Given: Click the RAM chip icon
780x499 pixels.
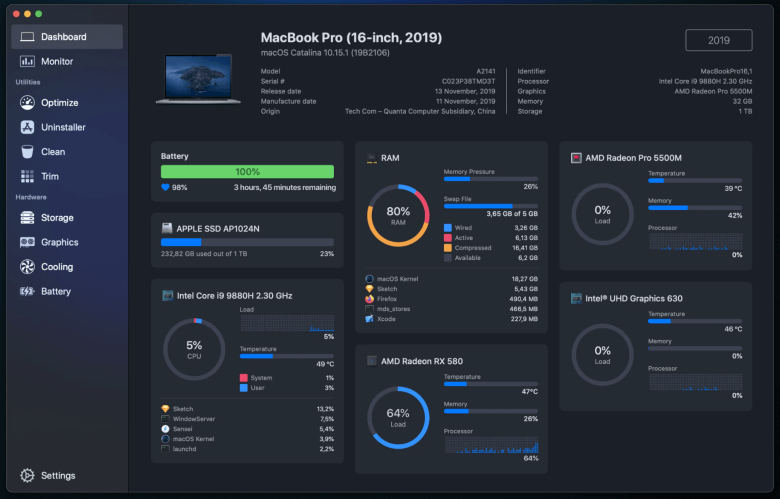Looking at the screenshot, I should click(372, 158).
